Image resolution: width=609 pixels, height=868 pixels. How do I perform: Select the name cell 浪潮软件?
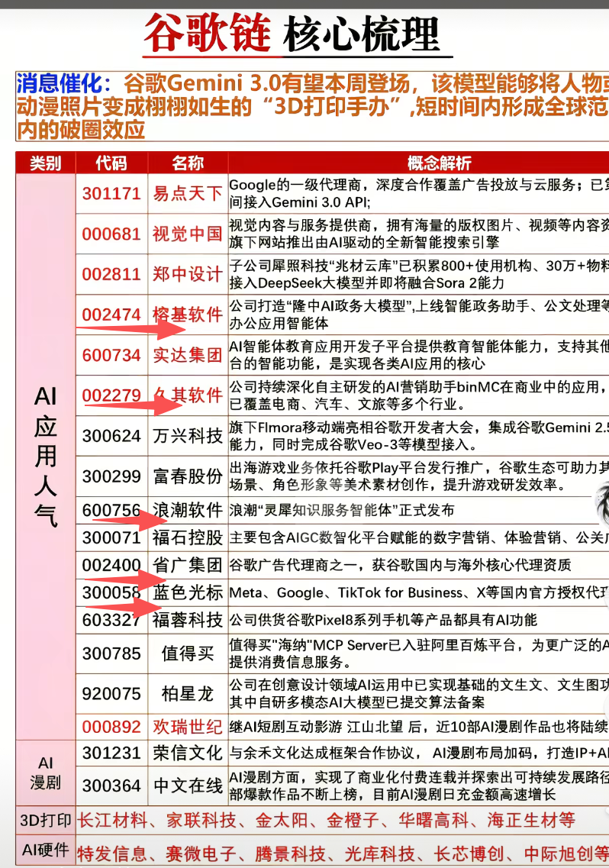188,510
